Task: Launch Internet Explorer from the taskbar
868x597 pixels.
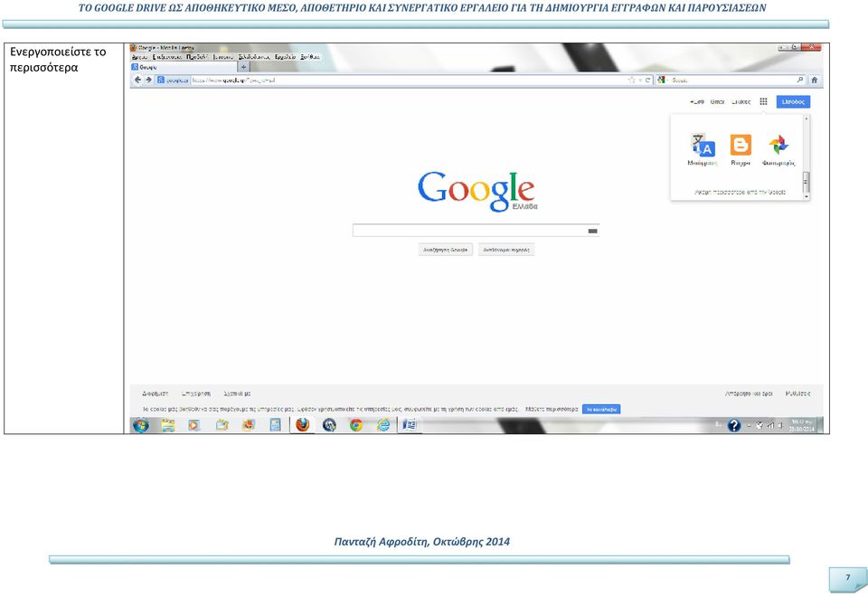Action: (x=383, y=425)
